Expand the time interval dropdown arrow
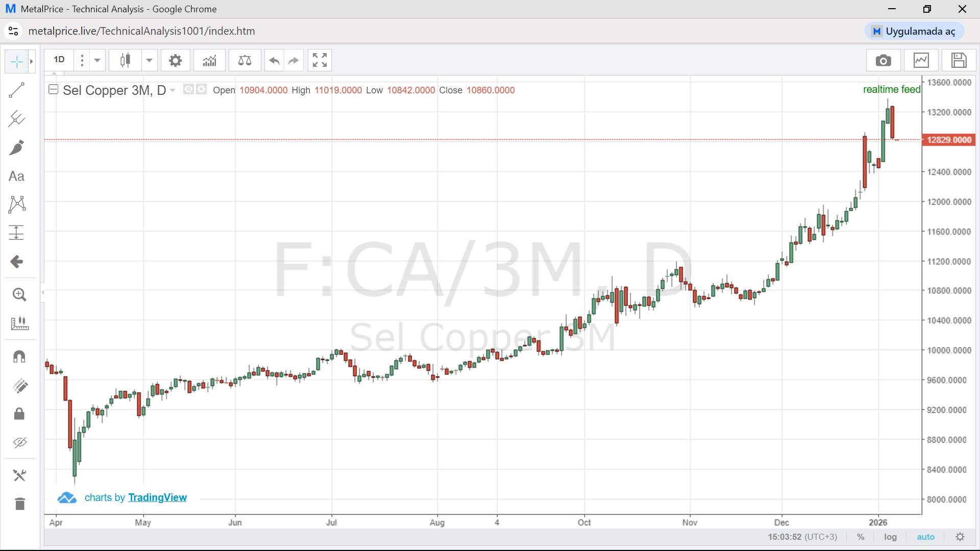 (x=97, y=60)
